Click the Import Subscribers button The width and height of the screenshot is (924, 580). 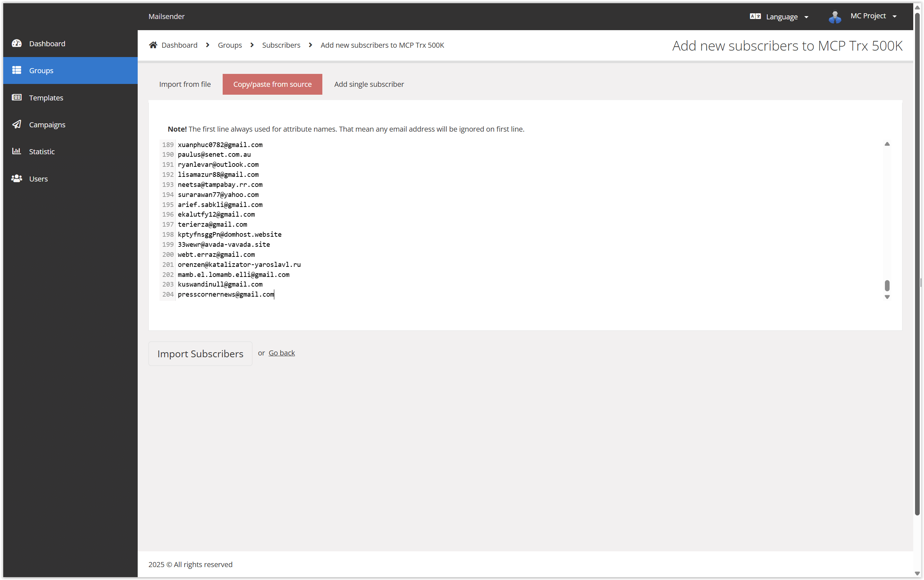pyautogui.click(x=200, y=353)
